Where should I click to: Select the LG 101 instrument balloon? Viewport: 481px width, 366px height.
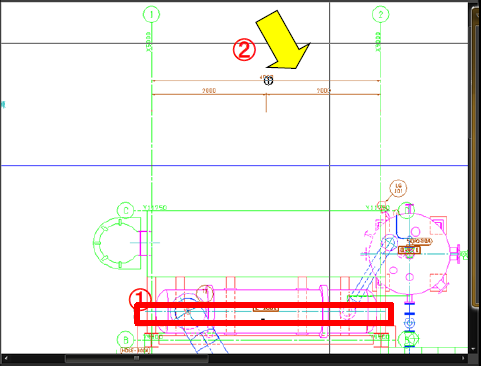[x=398, y=189]
